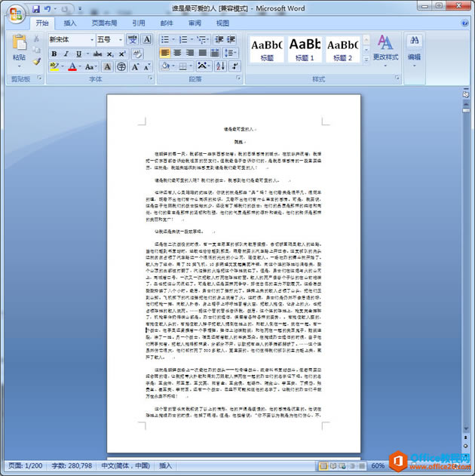Toggle underline formatting
The height and width of the screenshot is (476, 475).
click(x=78, y=54)
